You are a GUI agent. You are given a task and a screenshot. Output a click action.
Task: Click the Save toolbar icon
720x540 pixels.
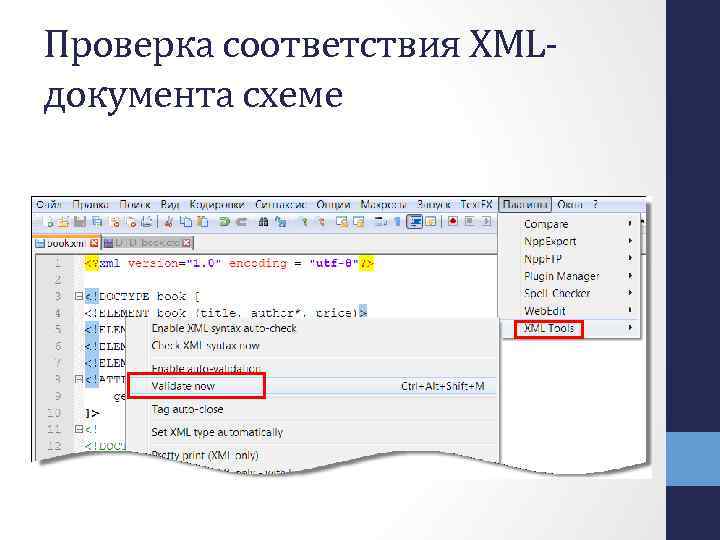pos(80,222)
